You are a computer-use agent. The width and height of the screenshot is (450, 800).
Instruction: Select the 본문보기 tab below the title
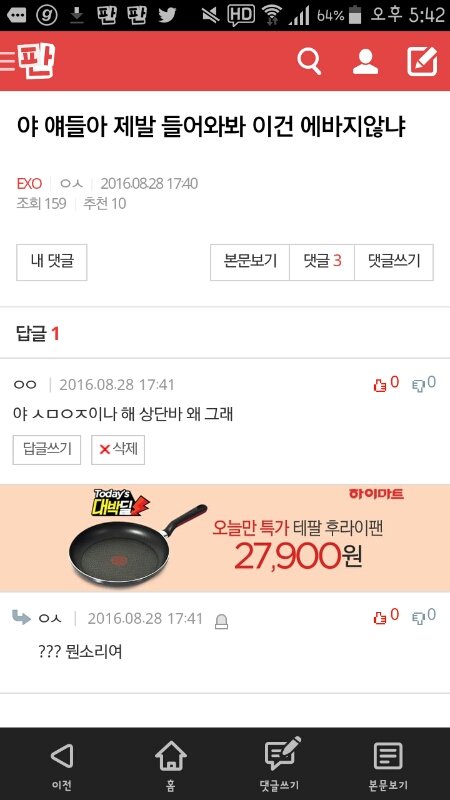coord(250,262)
